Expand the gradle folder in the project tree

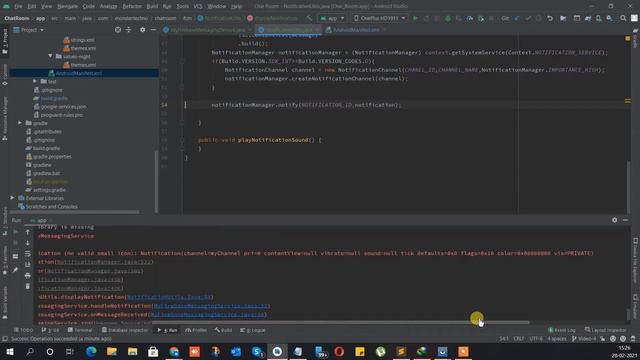pyautogui.click(x=20, y=123)
